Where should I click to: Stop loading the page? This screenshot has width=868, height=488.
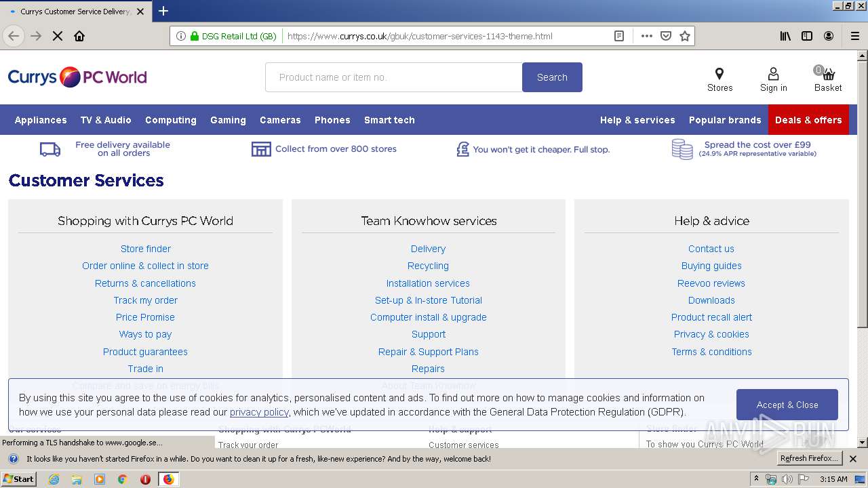[58, 36]
